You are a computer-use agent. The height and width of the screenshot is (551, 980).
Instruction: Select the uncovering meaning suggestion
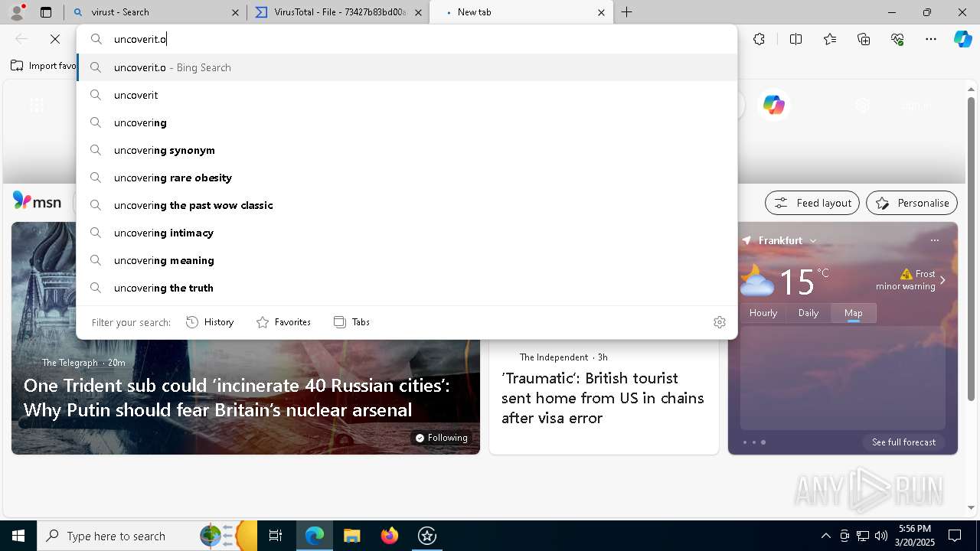[407, 260]
